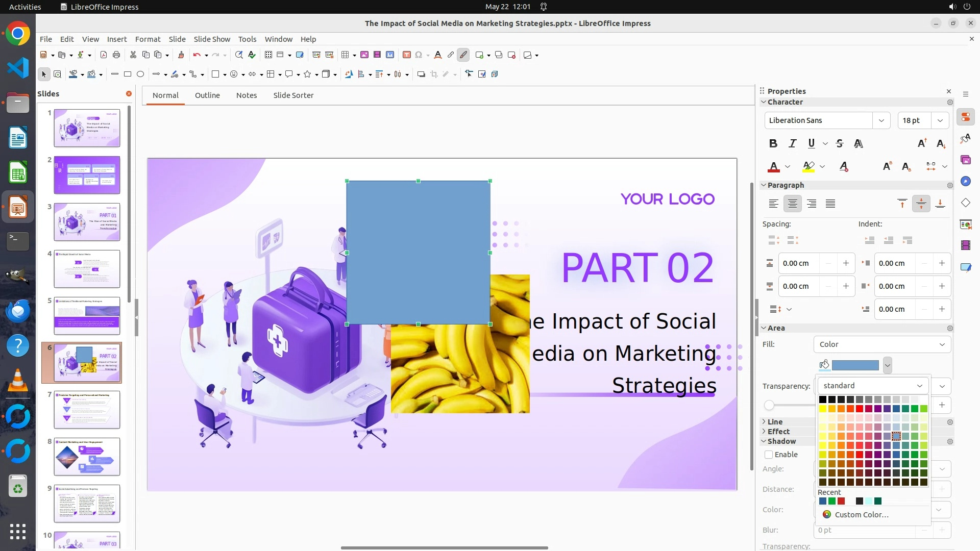Enable the Shadow checkbox

pos(769,455)
